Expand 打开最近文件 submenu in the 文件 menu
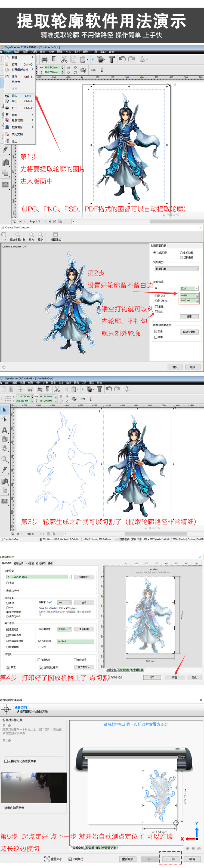This screenshot has width=204, height=868. pyautogui.click(x=19, y=70)
